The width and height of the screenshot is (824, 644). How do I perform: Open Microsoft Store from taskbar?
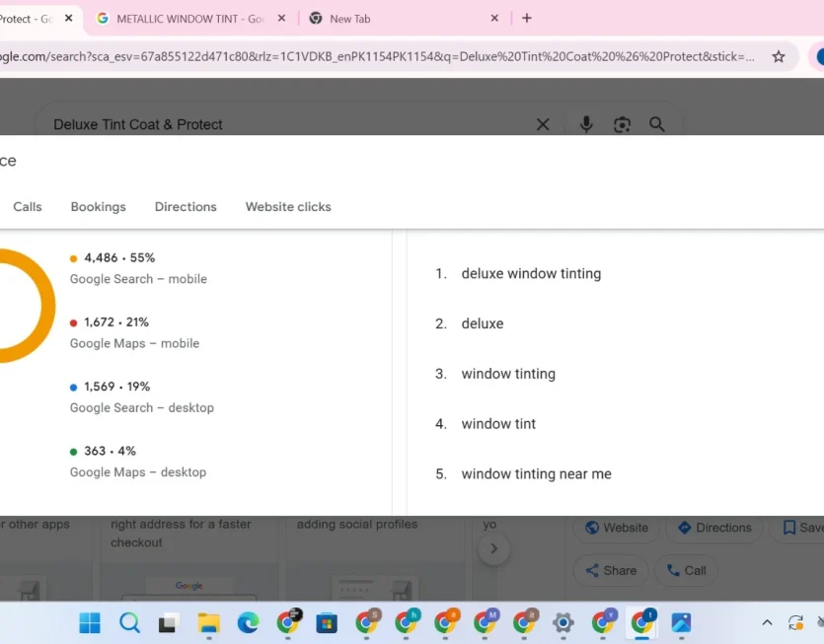[x=327, y=623]
